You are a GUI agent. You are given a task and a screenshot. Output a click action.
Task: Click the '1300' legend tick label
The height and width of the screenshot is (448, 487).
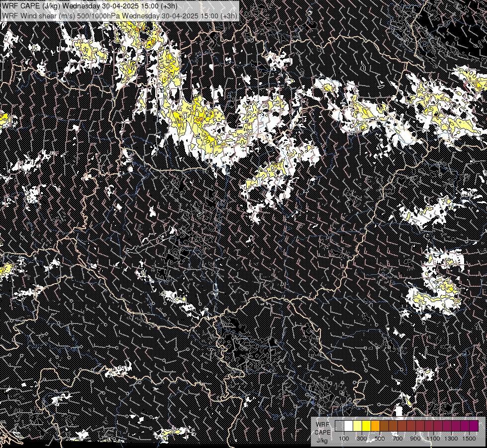(x=451, y=439)
